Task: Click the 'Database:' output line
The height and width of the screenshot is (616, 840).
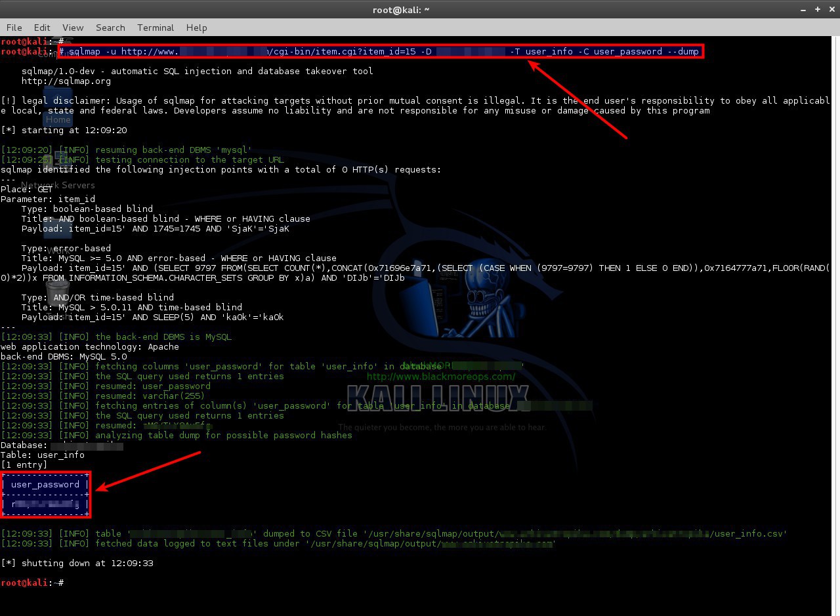Action: (x=62, y=445)
